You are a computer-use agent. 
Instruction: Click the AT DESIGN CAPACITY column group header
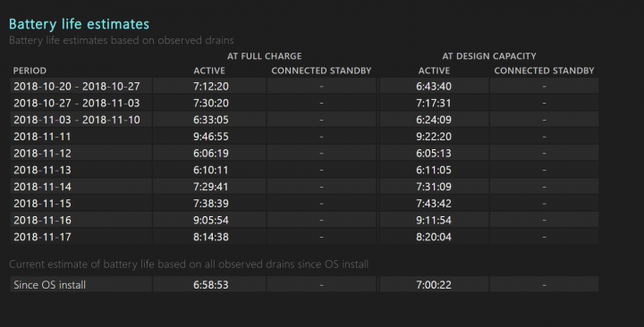[489, 56]
